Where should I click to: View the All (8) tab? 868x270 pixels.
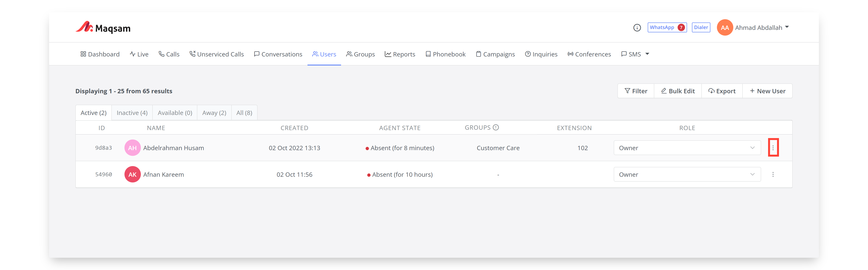pyautogui.click(x=244, y=113)
